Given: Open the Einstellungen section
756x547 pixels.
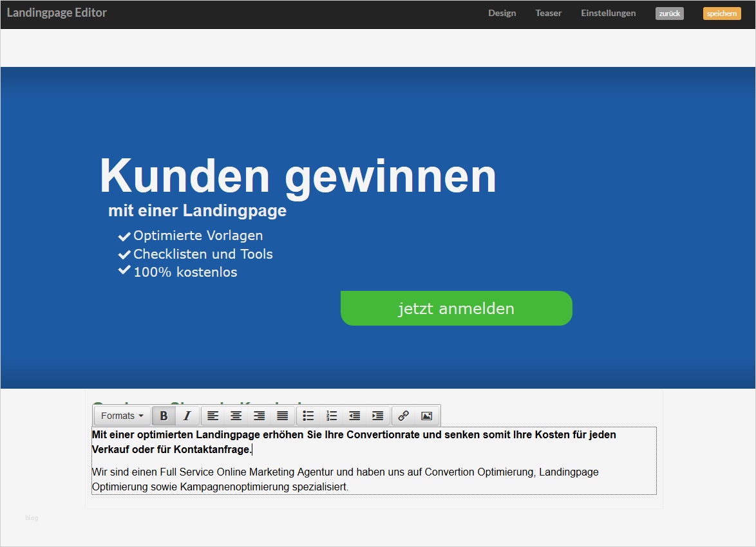Looking at the screenshot, I should pos(608,13).
